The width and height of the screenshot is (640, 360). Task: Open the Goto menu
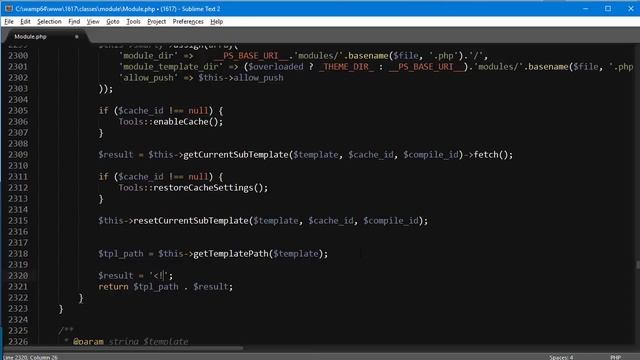tap(113, 22)
